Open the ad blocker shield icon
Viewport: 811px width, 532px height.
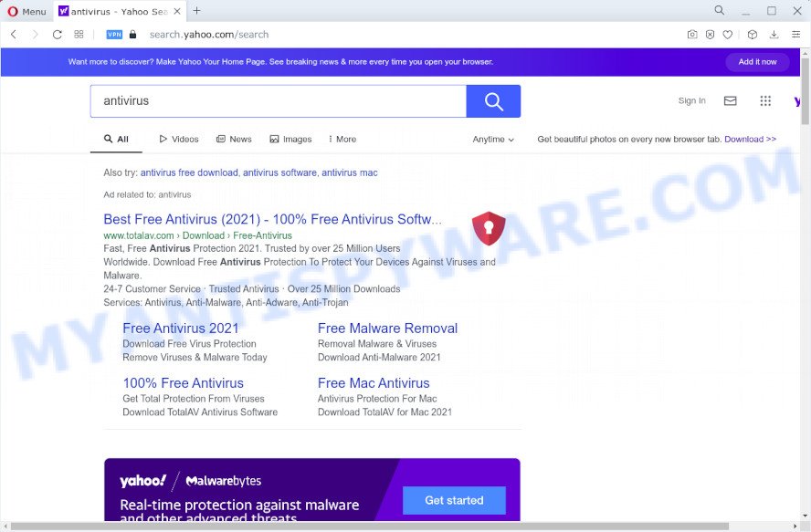(x=711, y=35)
